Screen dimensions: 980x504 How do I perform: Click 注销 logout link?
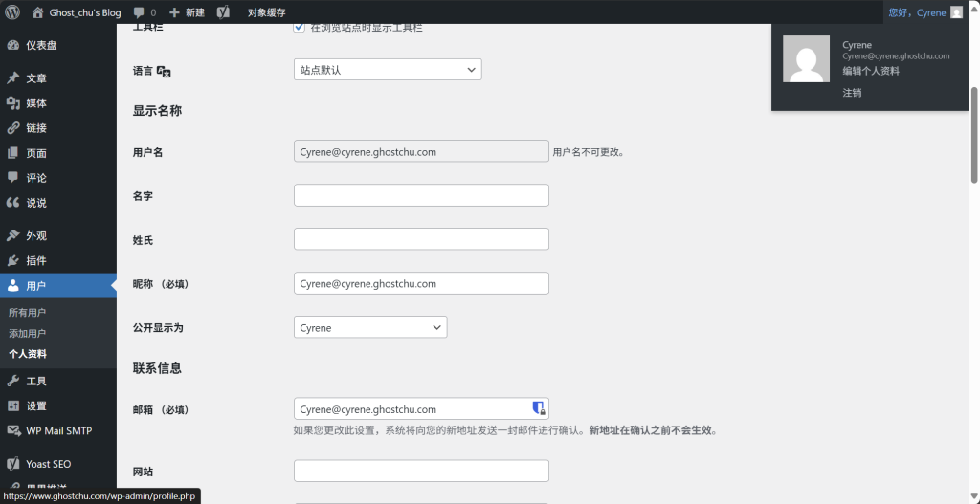[852, 93]
